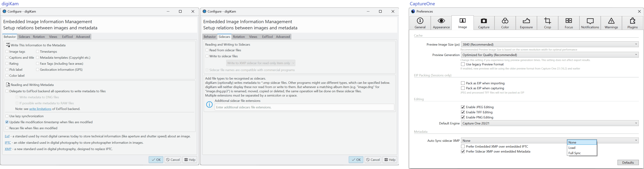Open Default Engine dropdown
The image size is (644, 169).
[x=550, y=123]
